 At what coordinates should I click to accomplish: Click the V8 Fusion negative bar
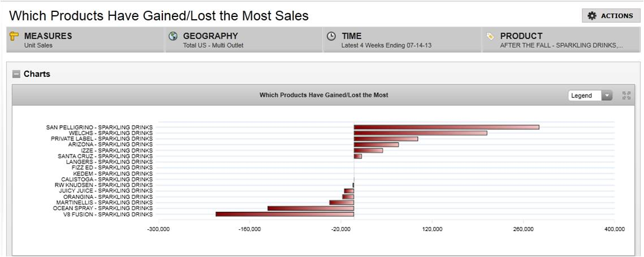[284, 215]
